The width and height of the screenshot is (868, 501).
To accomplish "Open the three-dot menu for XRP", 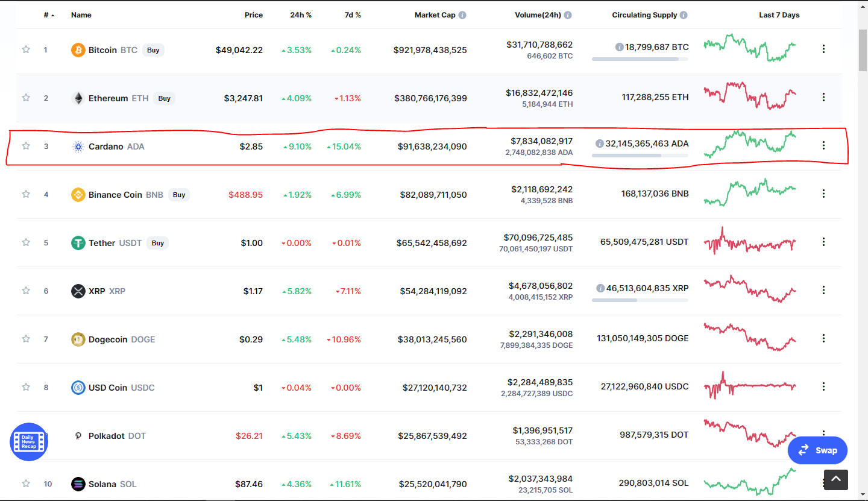I will 823,290.
